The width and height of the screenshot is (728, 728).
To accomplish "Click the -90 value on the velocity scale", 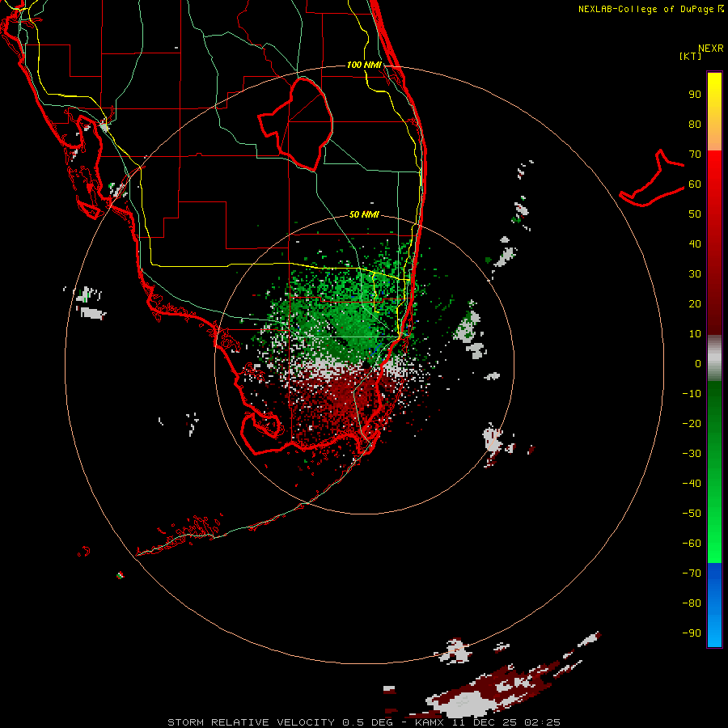I will pyautogui.click(x=692, y=633).
